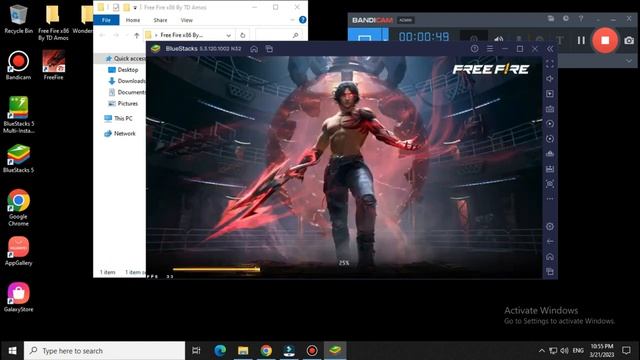Open BlueStacks help icon
640x360 pixels.
(x=474, y=49)
